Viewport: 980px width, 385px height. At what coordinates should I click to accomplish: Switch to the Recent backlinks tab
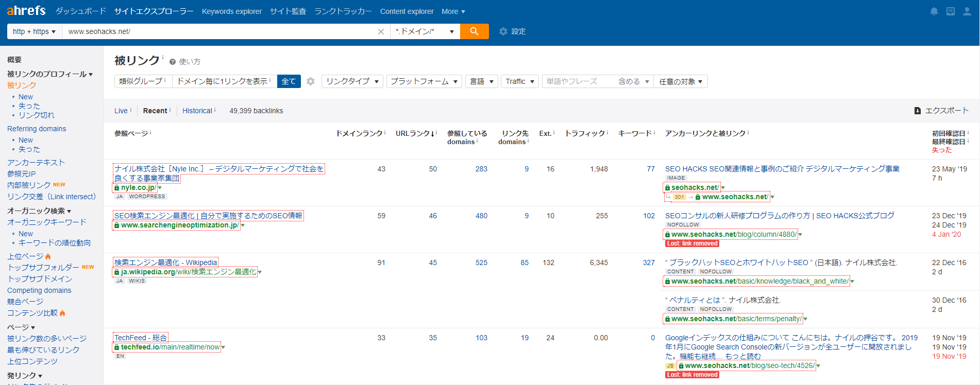(155, 111)
